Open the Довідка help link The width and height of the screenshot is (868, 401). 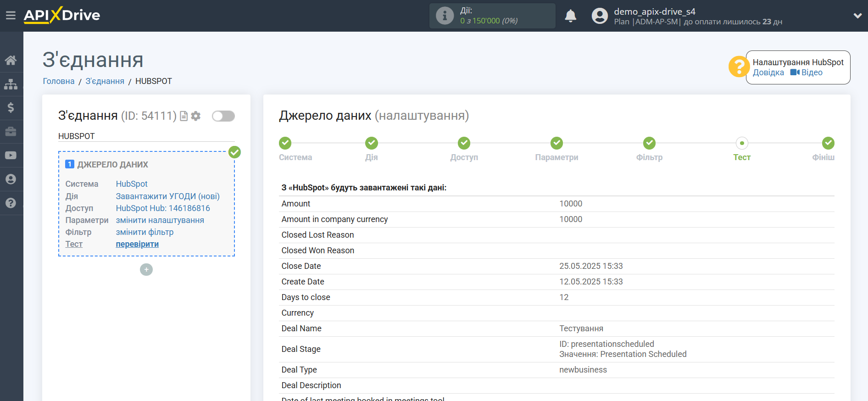[x=768, y=72]
